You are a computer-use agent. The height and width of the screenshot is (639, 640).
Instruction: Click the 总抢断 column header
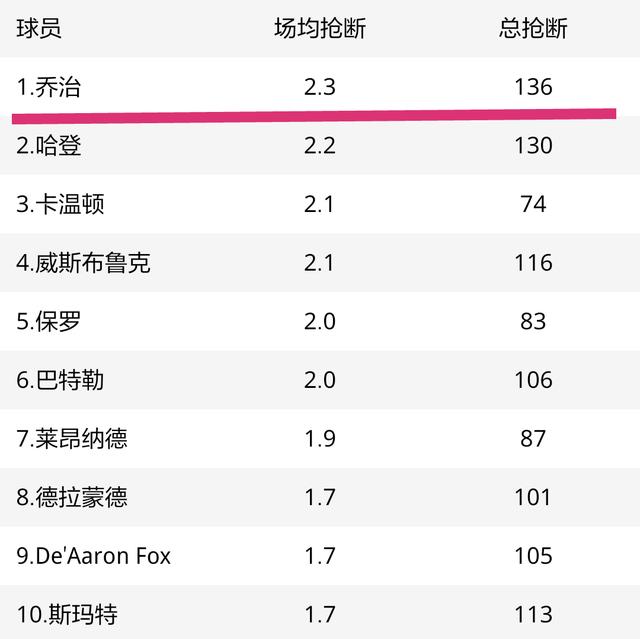coord(533,29)
